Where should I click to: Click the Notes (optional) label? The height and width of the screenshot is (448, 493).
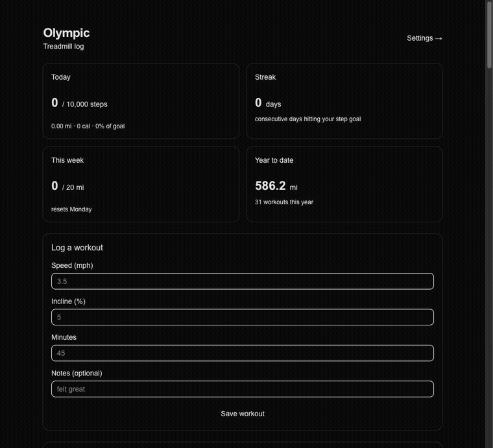tap(77, 373)
